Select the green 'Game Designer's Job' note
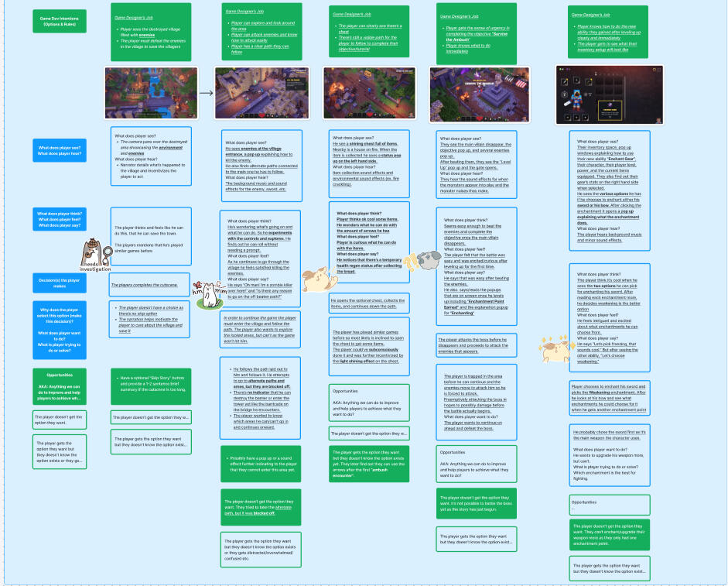The image size is (728, 586). click(151, 32)
